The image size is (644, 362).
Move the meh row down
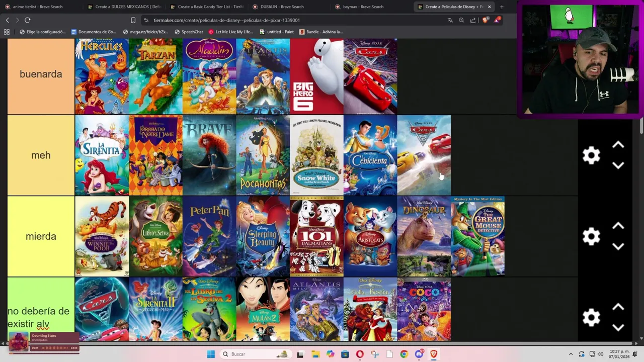tap(618, 165)
